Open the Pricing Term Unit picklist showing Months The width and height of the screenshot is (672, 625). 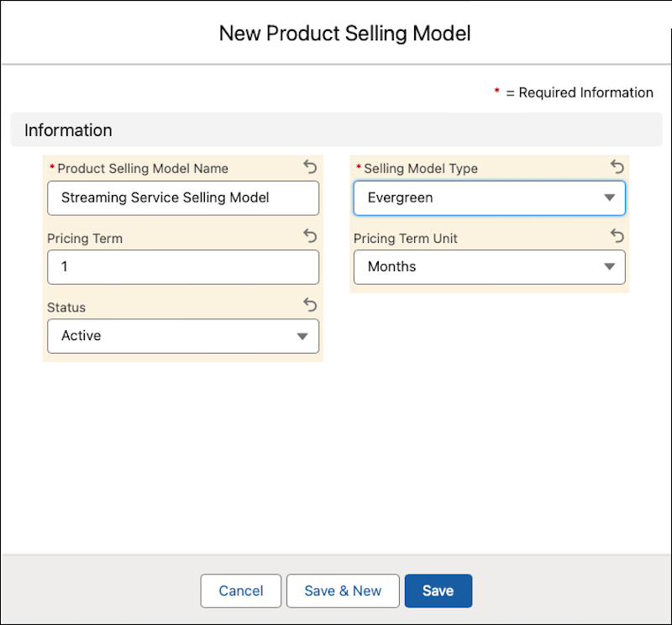point(490,266)
